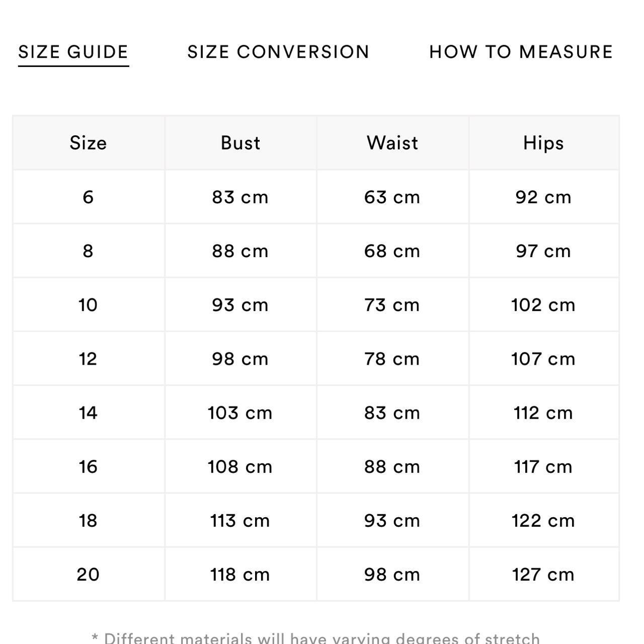Click the Hips column header
This screenshot has height=644, width=644.
[543, 143]
